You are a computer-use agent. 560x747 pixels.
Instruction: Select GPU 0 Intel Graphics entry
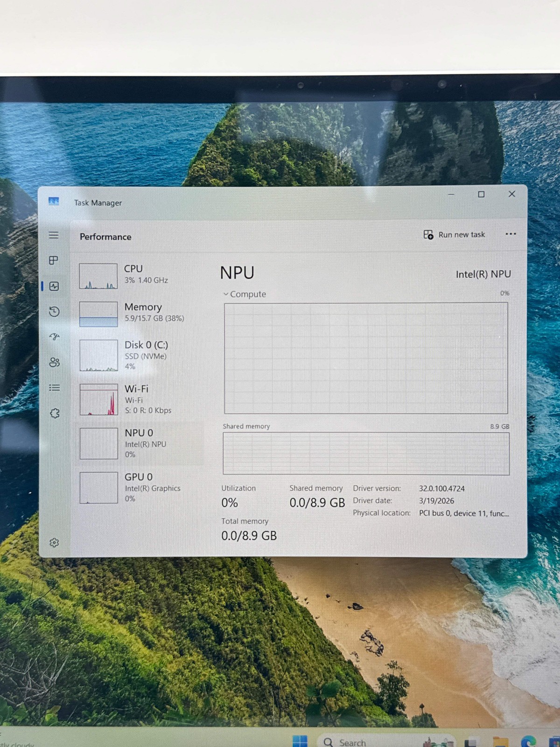140,487
